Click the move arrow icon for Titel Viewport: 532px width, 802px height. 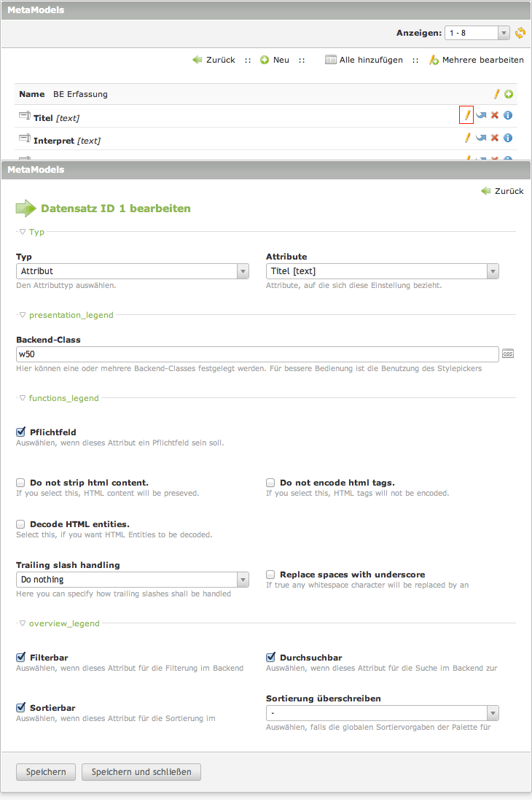481,115
